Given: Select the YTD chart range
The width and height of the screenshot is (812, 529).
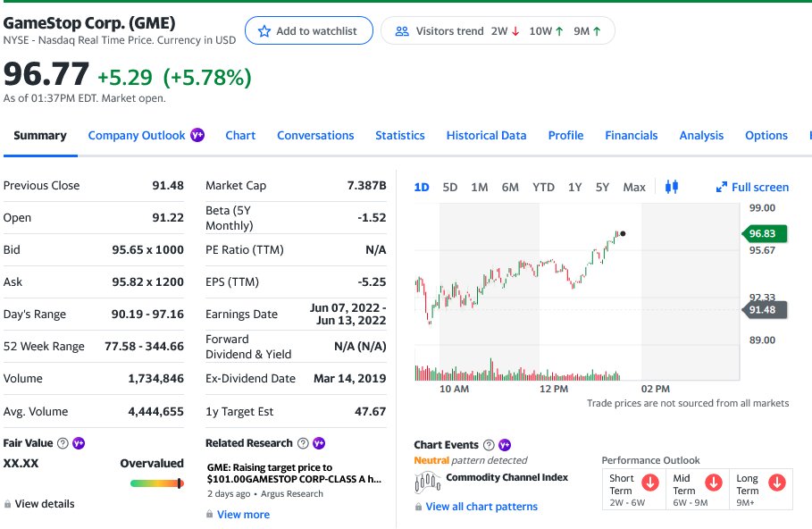Looking at the screenshot, I should 543,187.
